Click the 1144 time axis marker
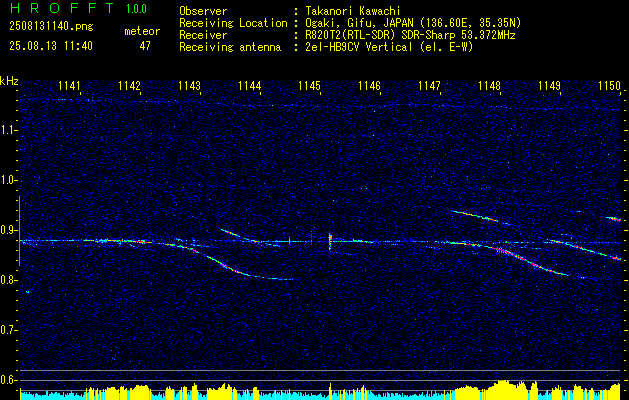Image resolution: width=629 pixels, height=400 pixels. tap(250, 86)
